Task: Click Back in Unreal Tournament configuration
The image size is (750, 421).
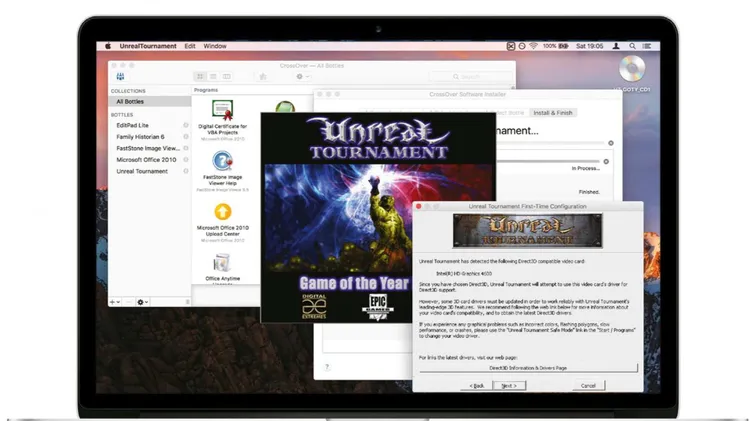Action: 476,386
